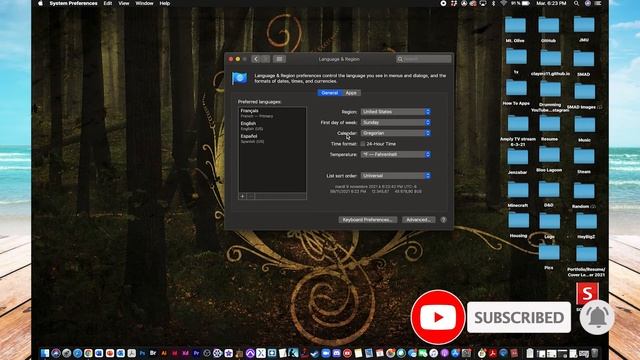640x360 pixels.
Task: Click the Search field in Language & Region
Action: click(424, 59)
